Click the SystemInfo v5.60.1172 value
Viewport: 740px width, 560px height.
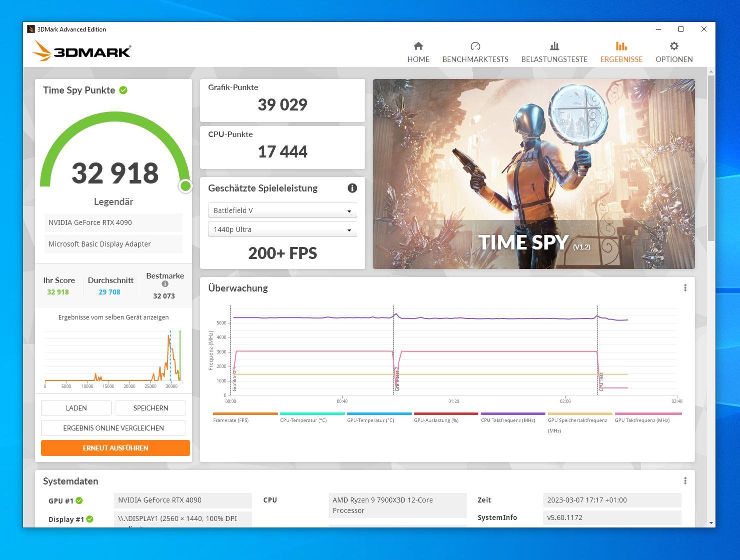(x=612, y=517)
